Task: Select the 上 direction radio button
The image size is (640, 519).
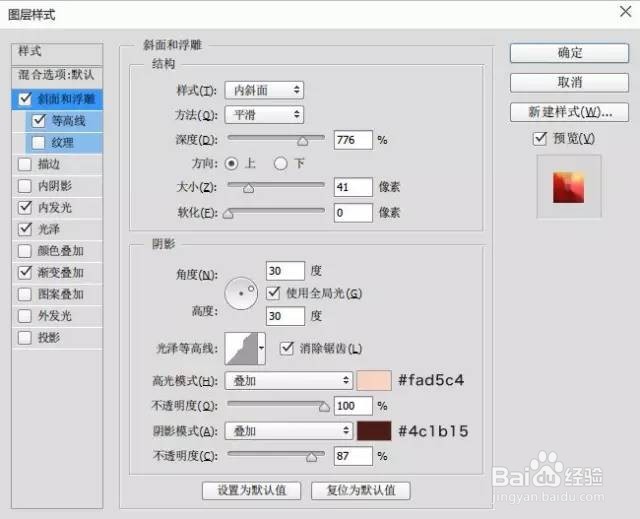Action: pos(231,164)
